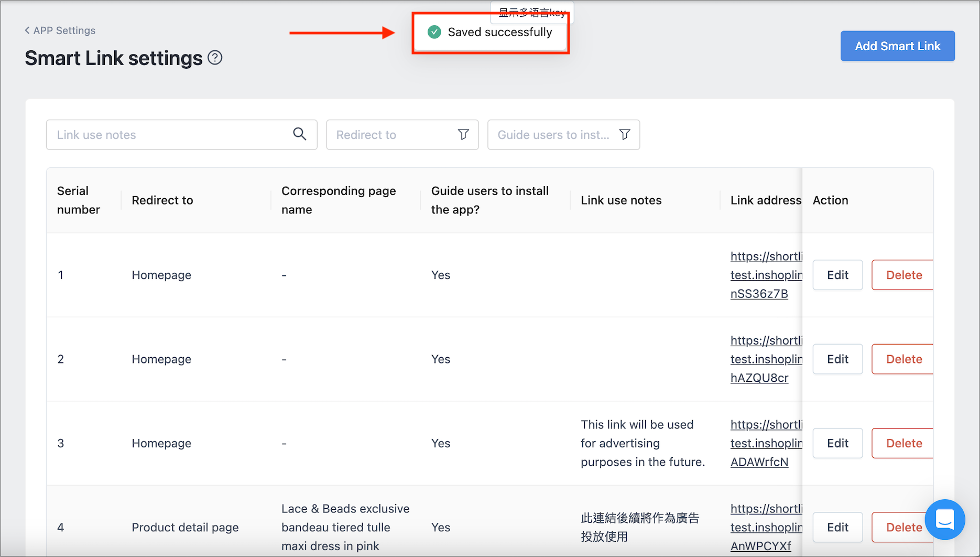Edit the row 1 smart link
The image size is (980, 557).
[837, 275]
